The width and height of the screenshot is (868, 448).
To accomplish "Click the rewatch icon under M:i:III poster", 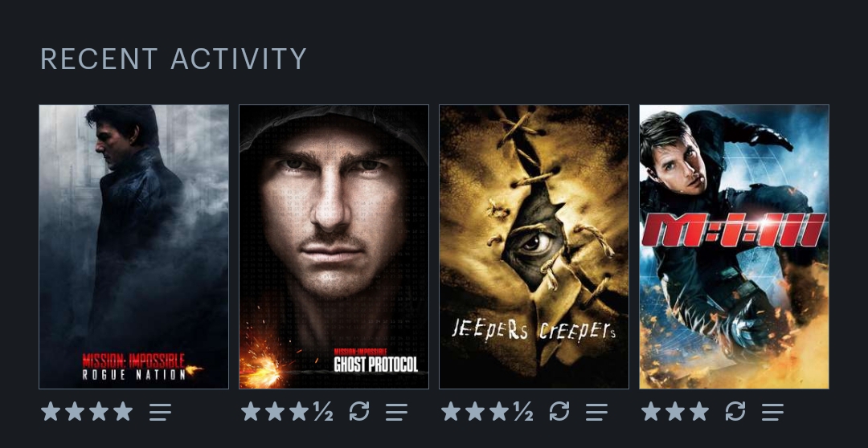I will (x=735, y=412).
